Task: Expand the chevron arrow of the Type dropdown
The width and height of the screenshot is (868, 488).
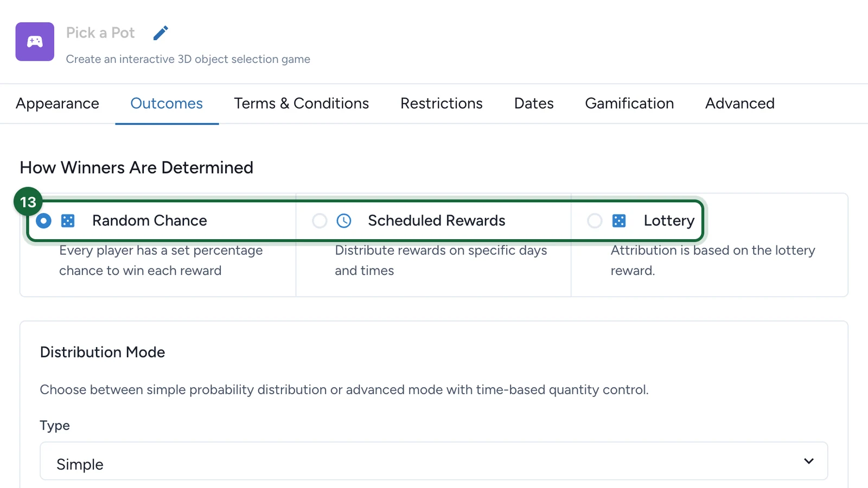Action: click(x=809, y=461)
